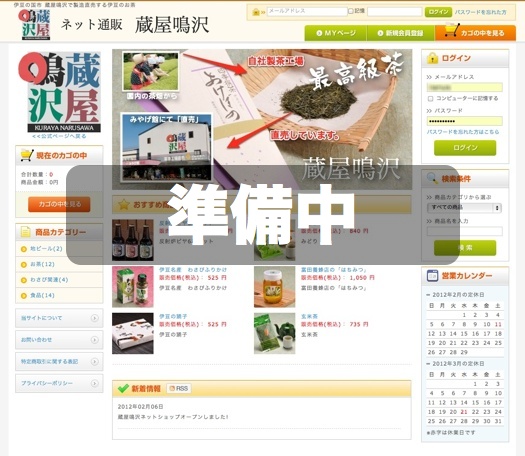This screenshot has width=525, height=456.
Task: Click the header cart icon
Action: click(452, 30)
